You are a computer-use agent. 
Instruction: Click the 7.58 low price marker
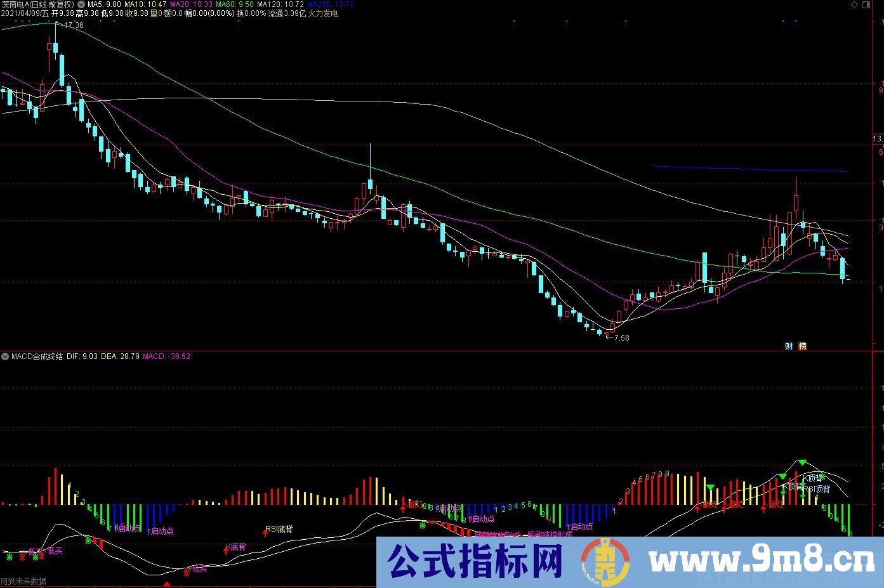click(621, 338)
